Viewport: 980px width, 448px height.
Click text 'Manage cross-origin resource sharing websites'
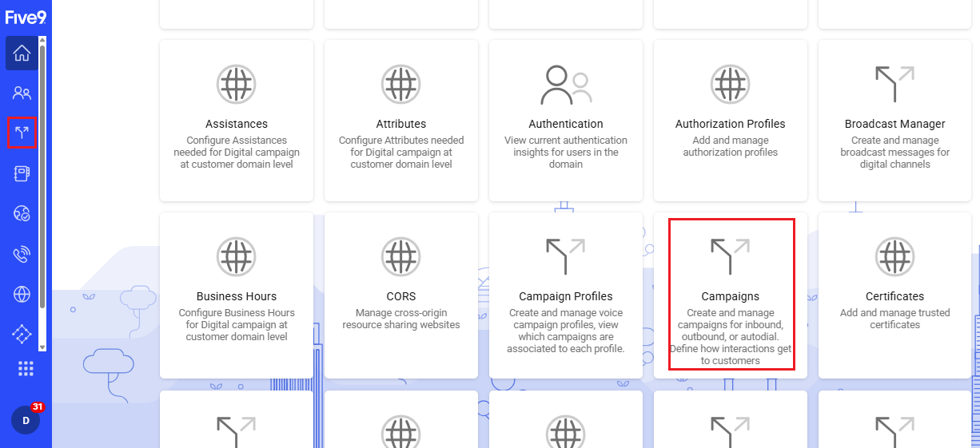pos(400,319)
